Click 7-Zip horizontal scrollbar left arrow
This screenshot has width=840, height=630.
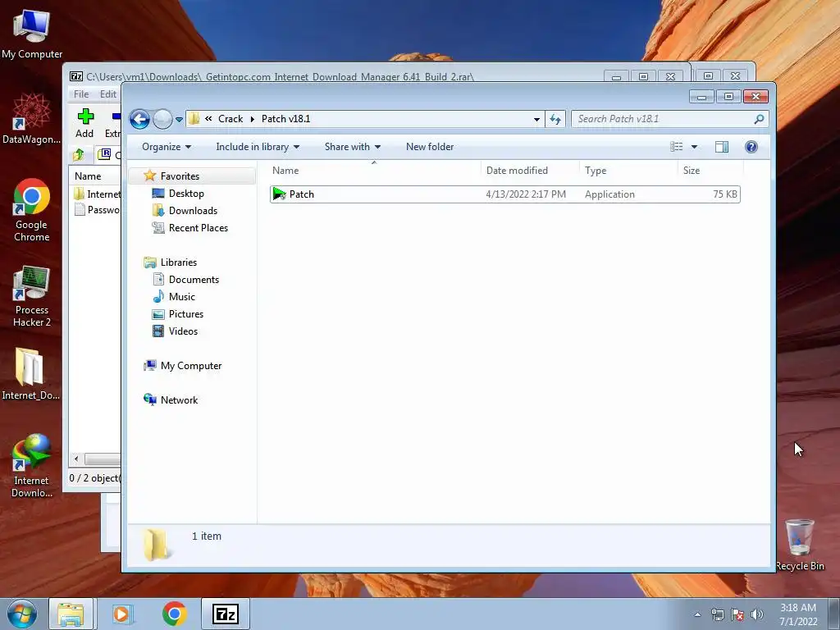pyautogui.click(x=76, y=459)
